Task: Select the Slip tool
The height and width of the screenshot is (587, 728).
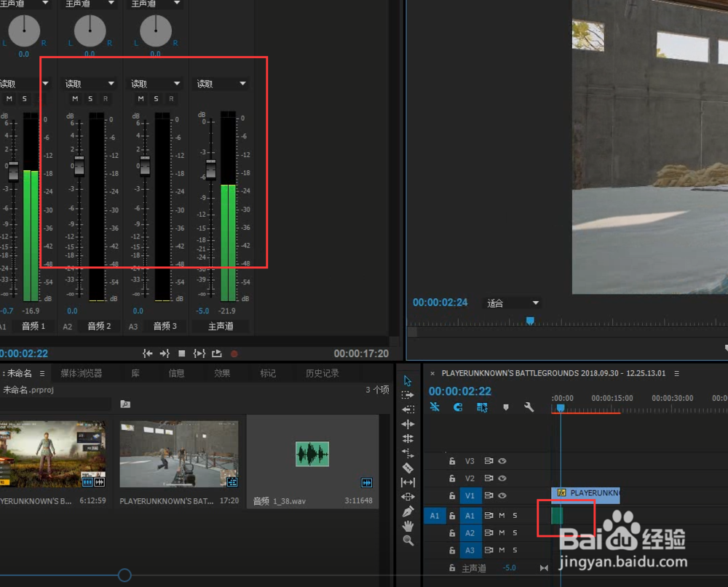Action: click(x=408, y=482)
